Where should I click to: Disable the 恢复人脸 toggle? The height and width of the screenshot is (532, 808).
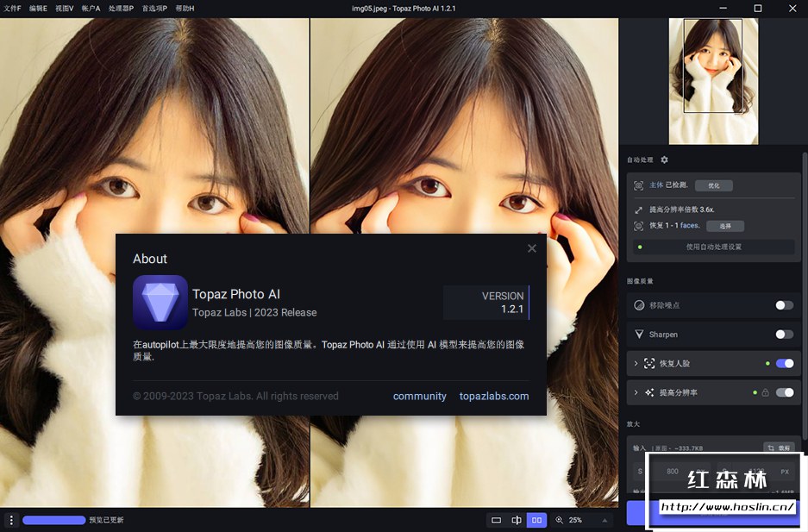click(x=785, y=363)
